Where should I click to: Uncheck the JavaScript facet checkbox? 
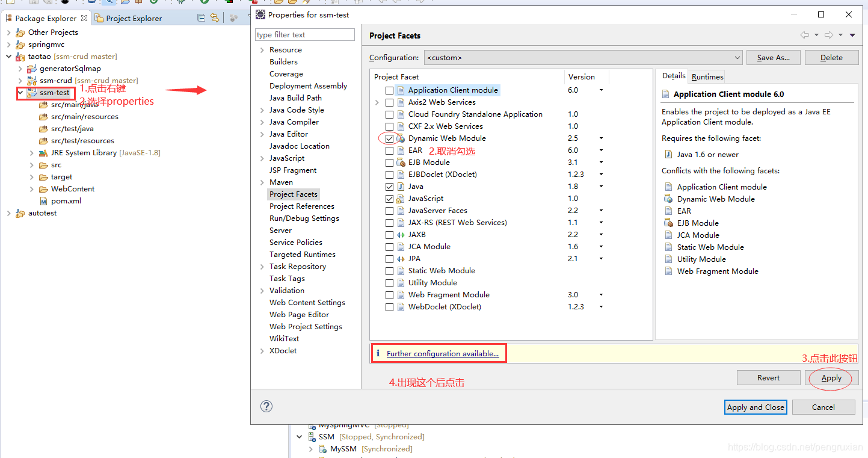389,199
